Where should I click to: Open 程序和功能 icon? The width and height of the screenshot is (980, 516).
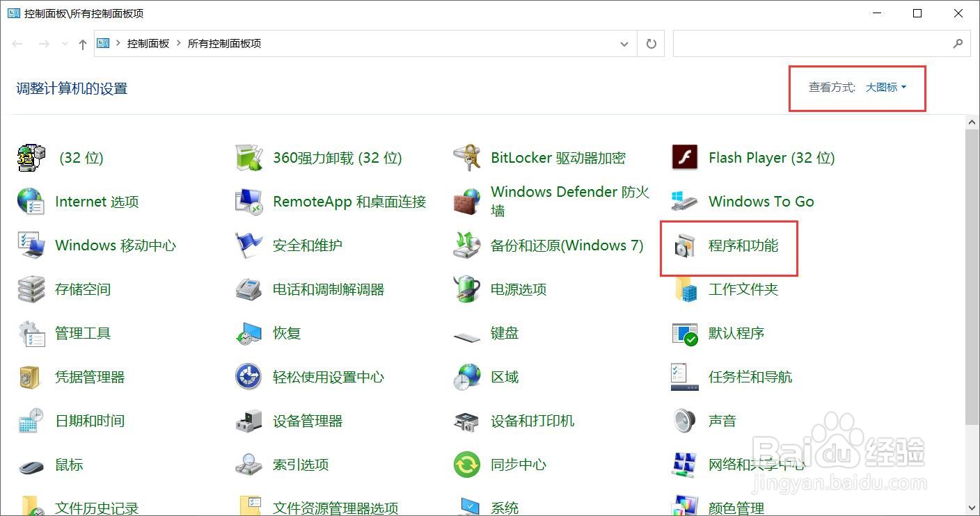click(684, 245)
